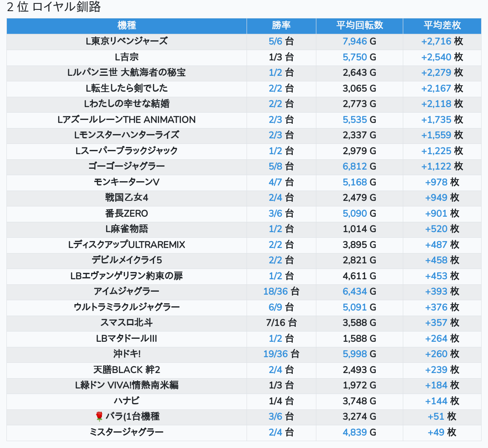Click the LBマタドールIII machine name
This screenshot has height=448, width=488.
[x=127, y=339]
